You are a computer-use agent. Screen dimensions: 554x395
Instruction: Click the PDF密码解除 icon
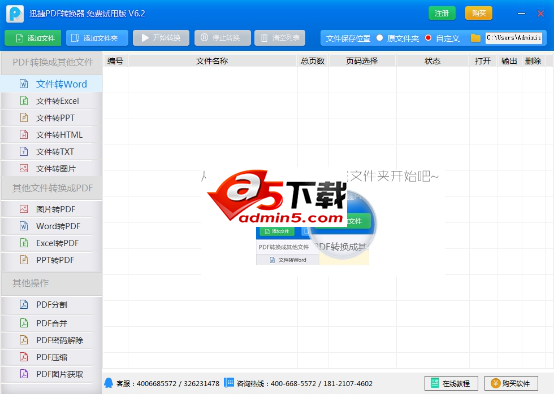tap(24, 340)
